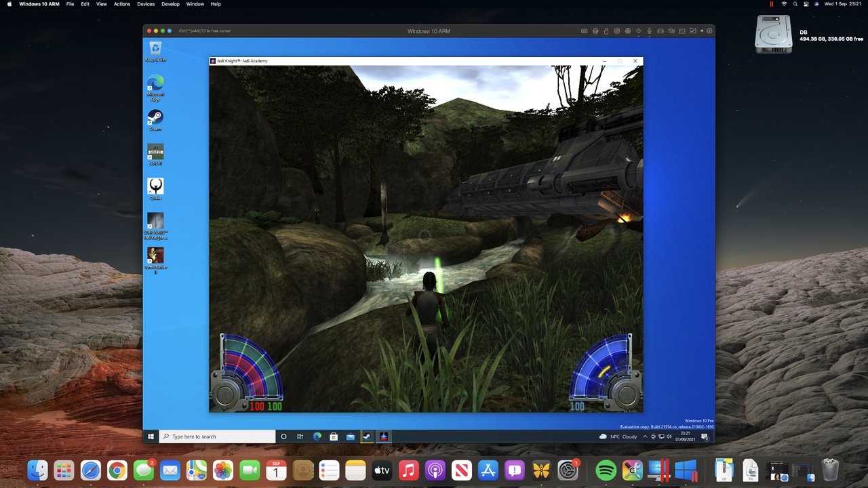This screenshot has width=868, height=488.
Task: Switch to Steam on Windows taskbar
Action: pyautogui.click(x=368, y=436)
